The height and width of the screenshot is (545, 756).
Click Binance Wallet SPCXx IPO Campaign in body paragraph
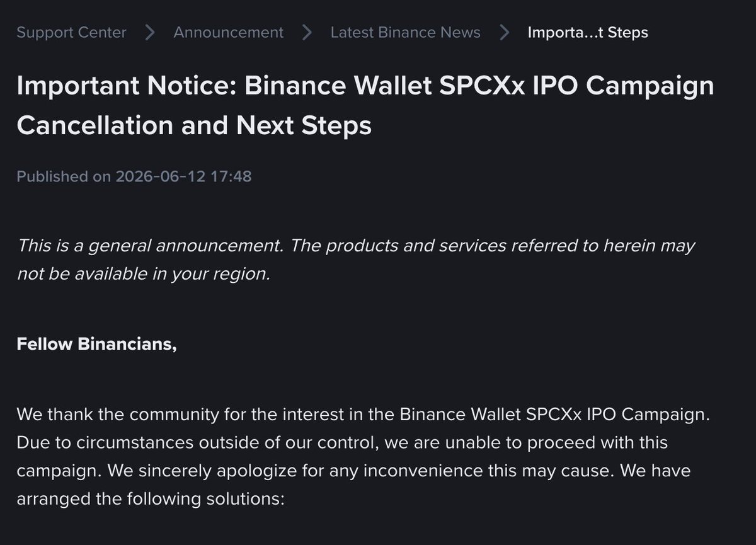(553, 415)
